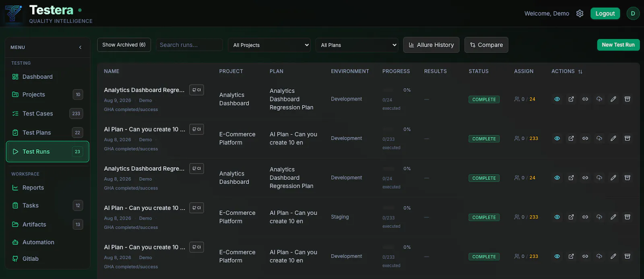Copy link for the Aug 9 Analytics run

point(585,99)
